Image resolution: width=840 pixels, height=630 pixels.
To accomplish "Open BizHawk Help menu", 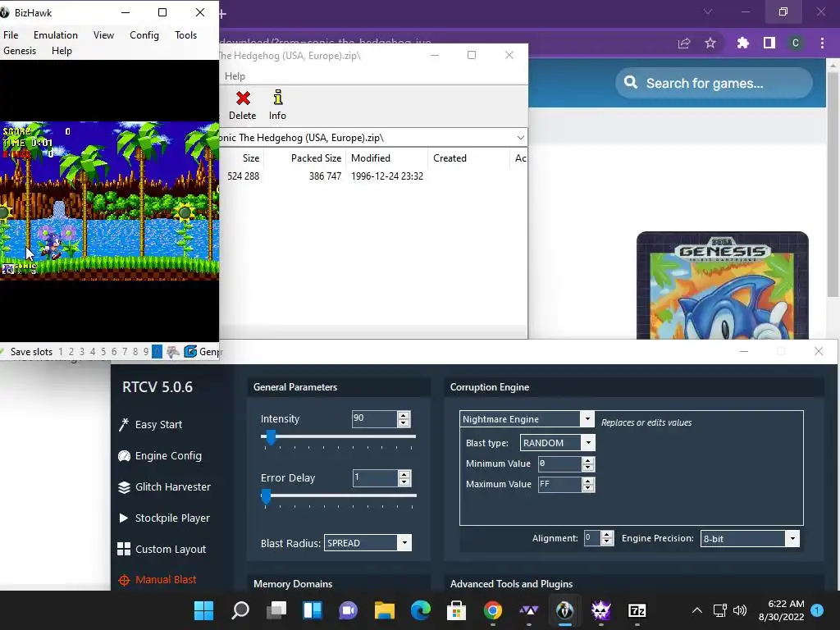I will (62, 50).
